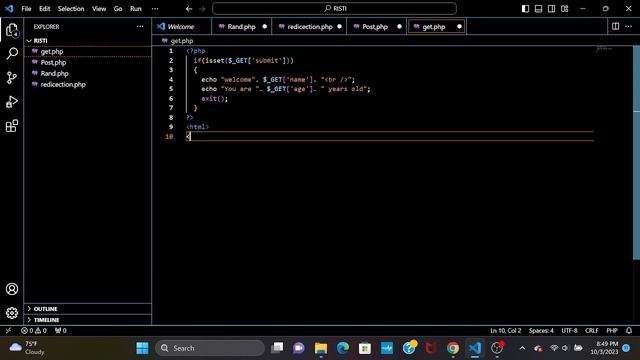Open the Edit menu
Image resolution: width=640 pixels, height=360 pixels.
click(44, 9)
